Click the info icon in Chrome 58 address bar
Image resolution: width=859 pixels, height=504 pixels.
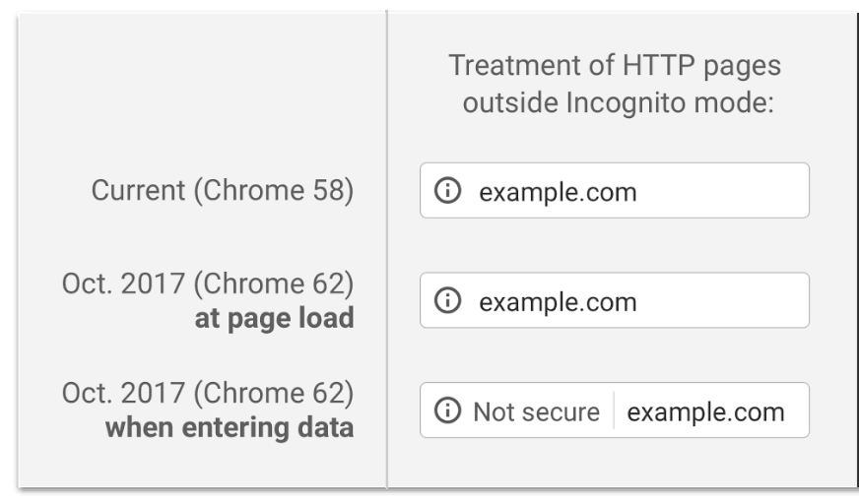tap(447, 190)
